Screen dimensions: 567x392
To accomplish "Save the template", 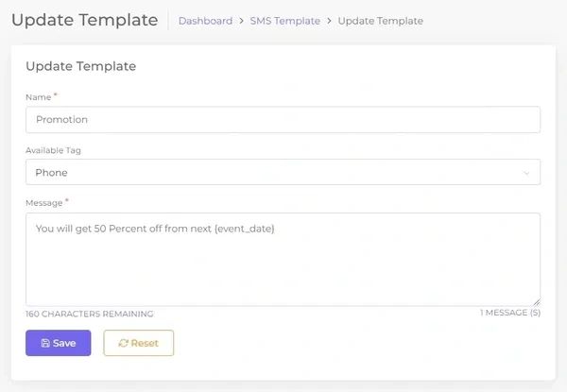I will click(59, 343).
